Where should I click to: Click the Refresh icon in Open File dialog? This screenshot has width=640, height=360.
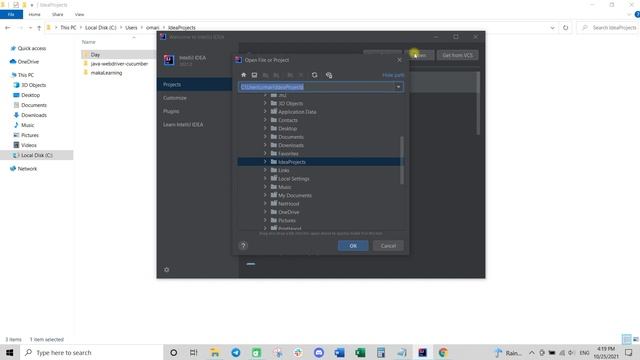pyautogui.click(x=314, y=75)
